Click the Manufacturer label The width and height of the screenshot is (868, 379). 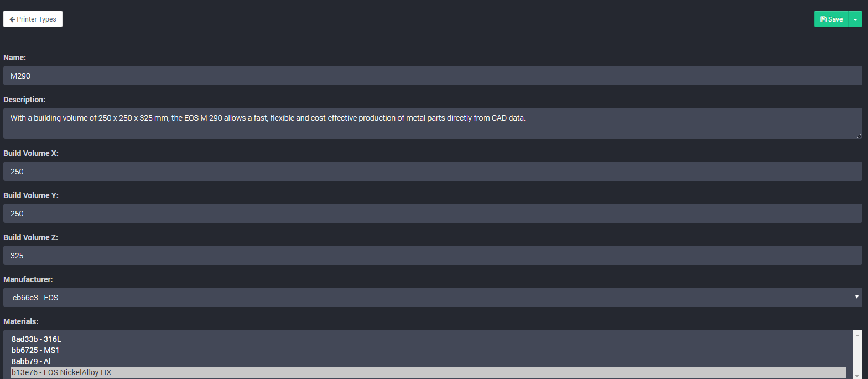coord(28,279)
